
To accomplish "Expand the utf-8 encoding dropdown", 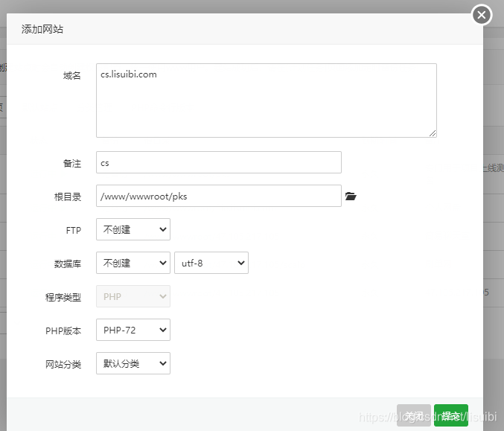I will 211,263.
